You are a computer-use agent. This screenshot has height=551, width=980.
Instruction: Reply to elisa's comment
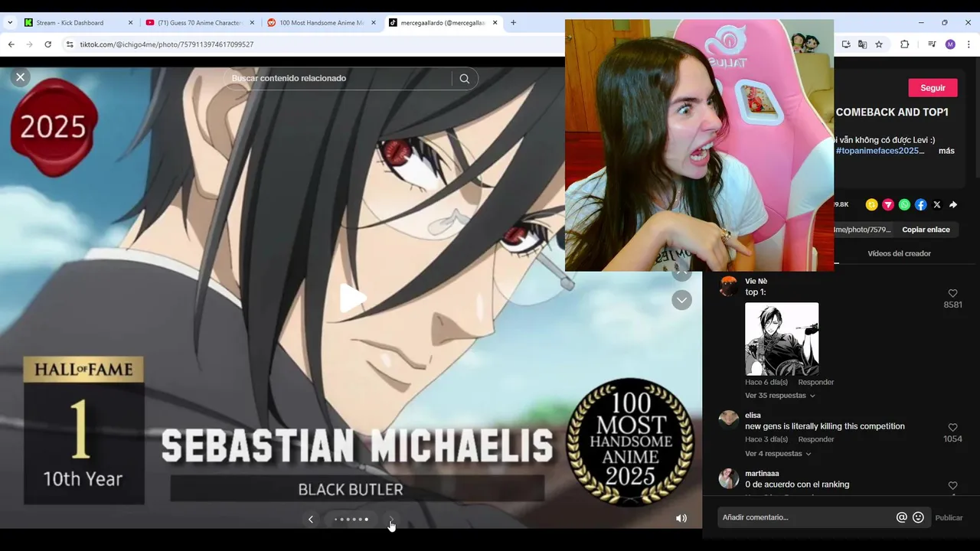coord(815,439)
